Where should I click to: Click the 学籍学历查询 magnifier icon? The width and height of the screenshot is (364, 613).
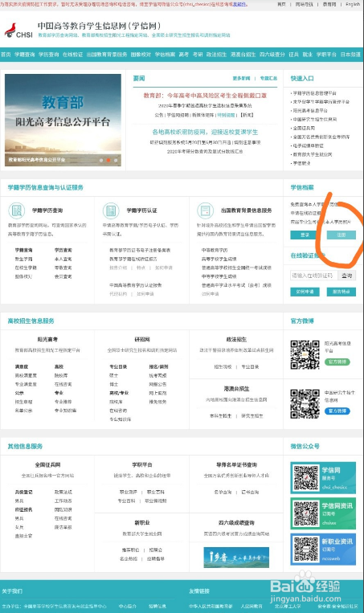[17, 210]
